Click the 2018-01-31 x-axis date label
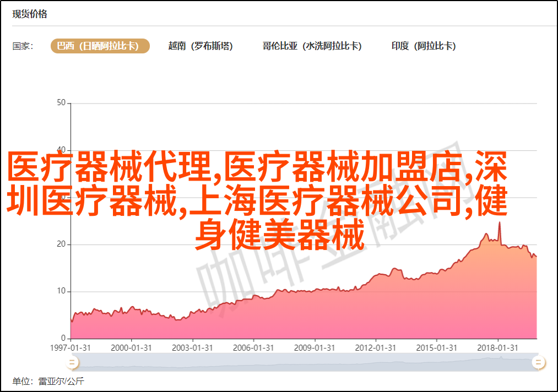558x392 pixels. tap(499, 348)
